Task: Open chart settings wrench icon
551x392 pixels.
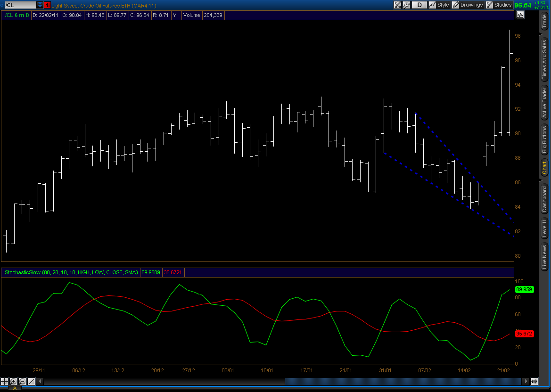Action: pyautogui.click(x=406, y=5)
